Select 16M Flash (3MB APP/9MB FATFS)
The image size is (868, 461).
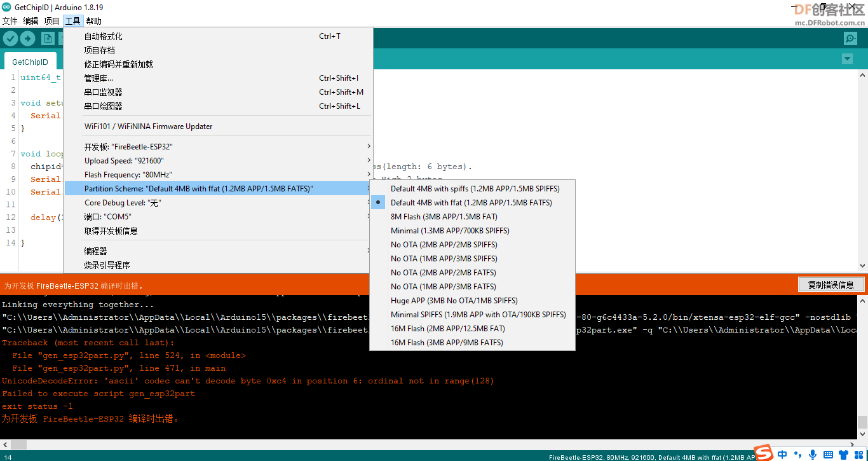pos(472,343)
